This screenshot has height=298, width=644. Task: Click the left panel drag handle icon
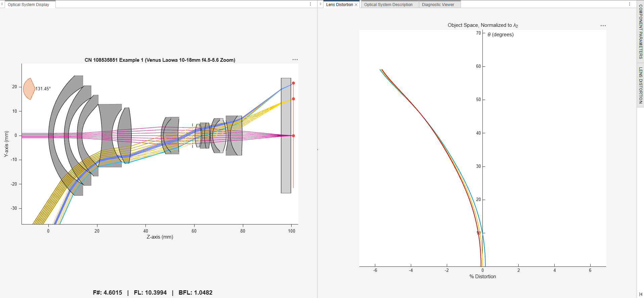click(x=2, y=4)
